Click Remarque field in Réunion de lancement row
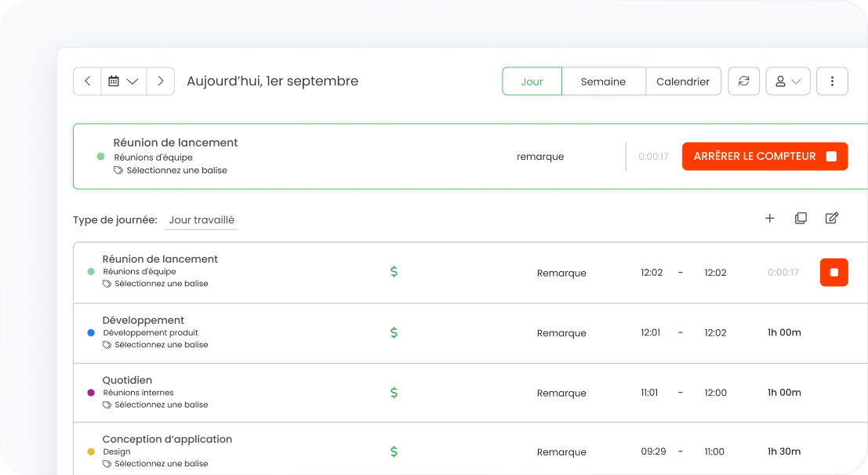Screen dimensions: 868x475 pos(561,273)
